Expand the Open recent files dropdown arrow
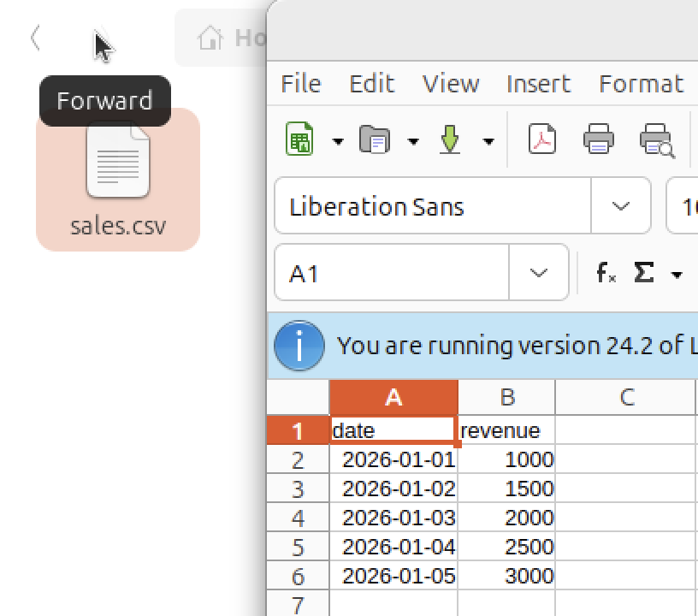This screenshot has height=616, width=698. point(413,141)
